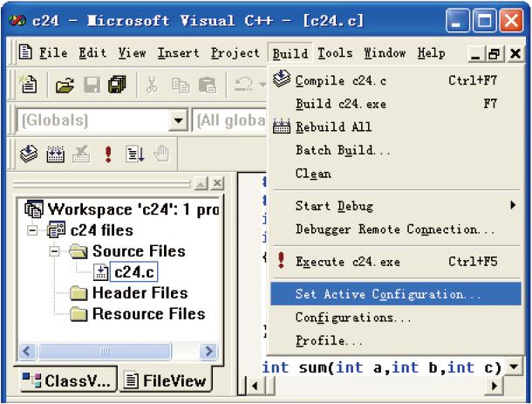Click the Resource Files folder icon

[x=78, y=314]
